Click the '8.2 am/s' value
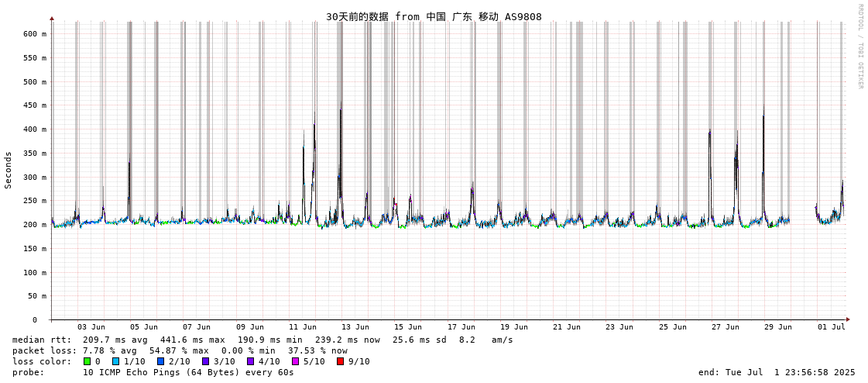 click(485, 340)
